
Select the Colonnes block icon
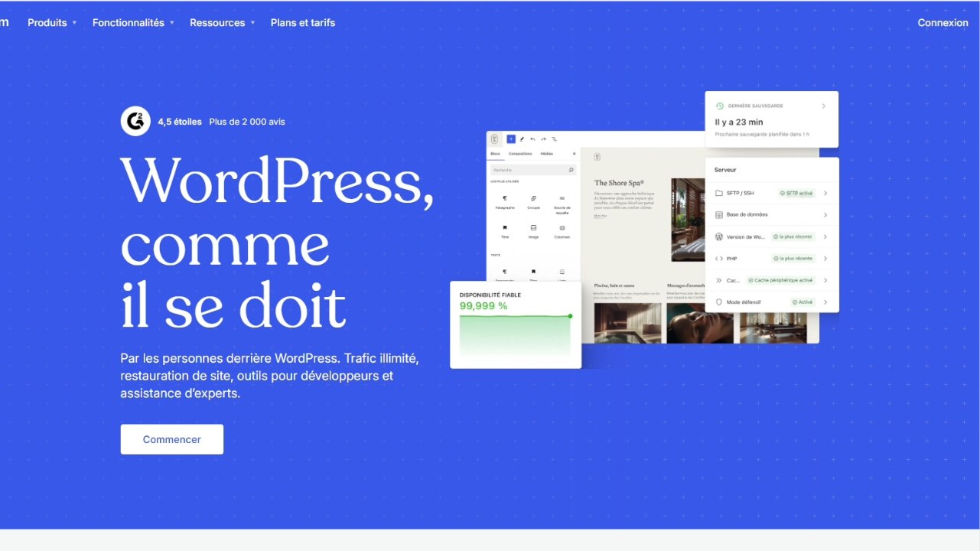pos(562,228)
